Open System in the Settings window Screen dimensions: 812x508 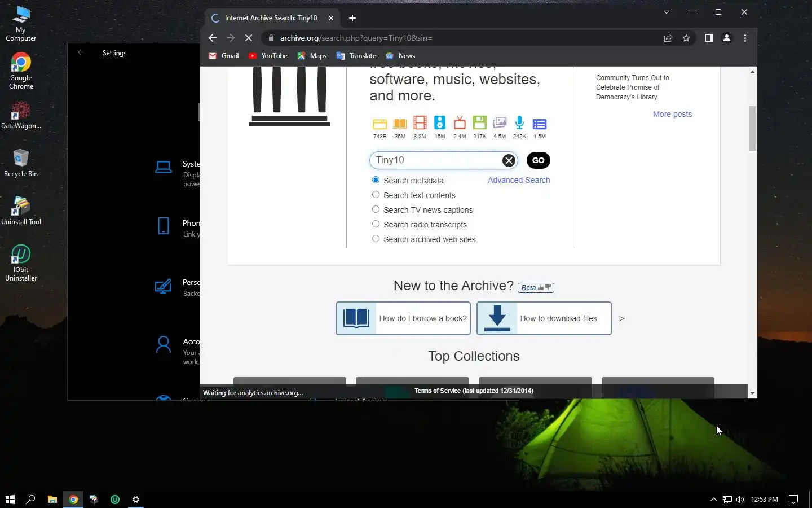[x=177, y=174]
